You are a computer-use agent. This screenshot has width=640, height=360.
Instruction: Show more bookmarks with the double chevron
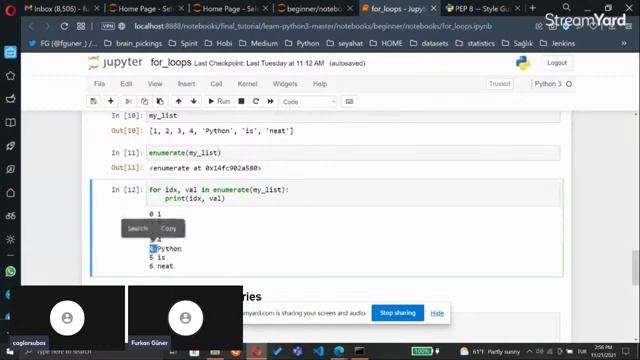click(x=624, y=43)
